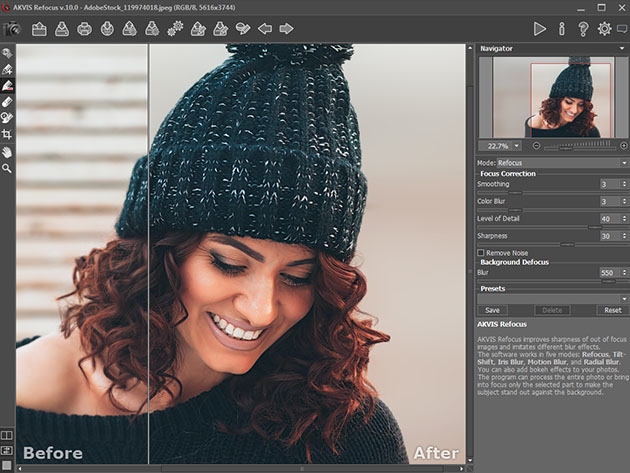Click the Reset button
The image size is (630, 473).
pos(612,310)
